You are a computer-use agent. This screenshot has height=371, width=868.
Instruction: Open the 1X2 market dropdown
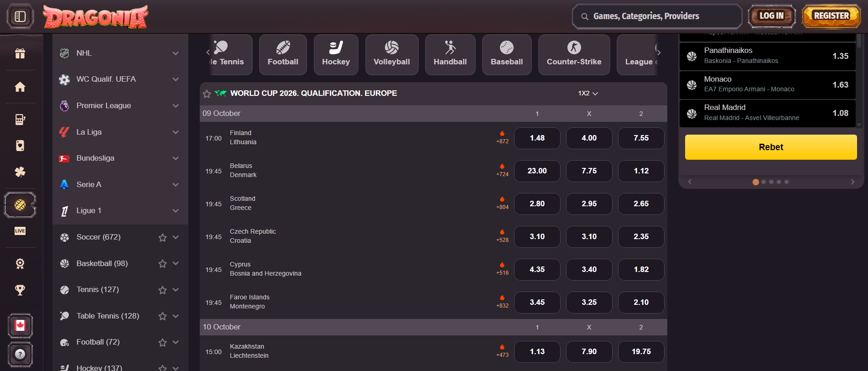[588, 93]
